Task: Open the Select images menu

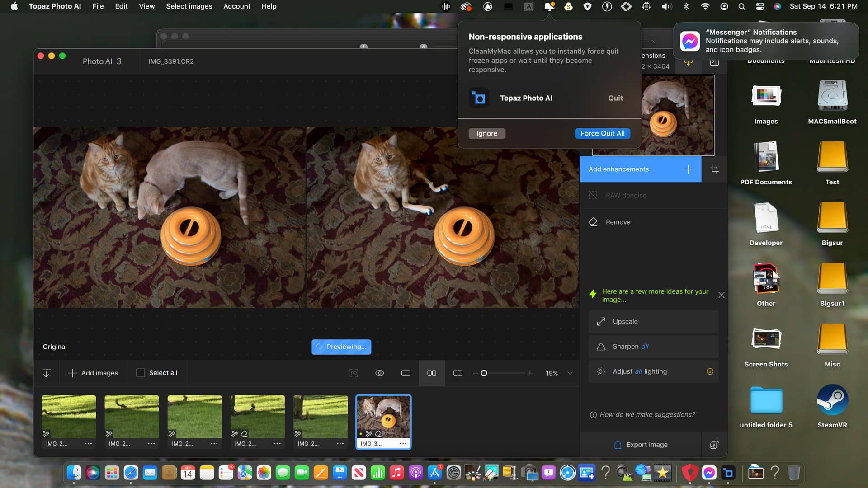Action: coord(189,6)
